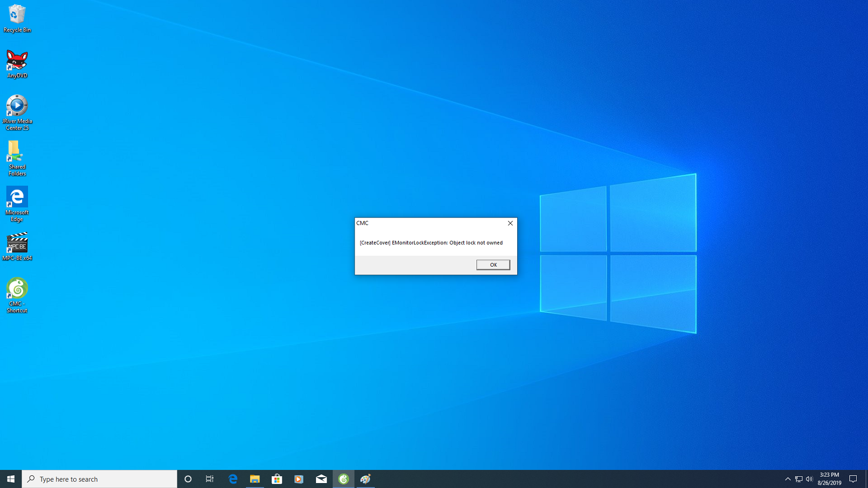
Task: Launch Edge from the taskbar
Action: pyautogui.click(x=233, y=479)
